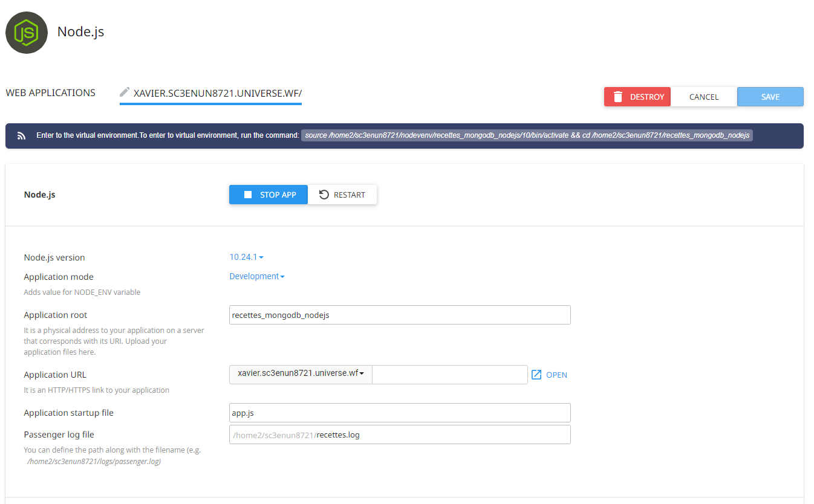Viewport: 814px width, 504px height.
Task: Expand the xavier.sc3enun8721.universe.wf domain dropdown
Action: tap(301, 374)
